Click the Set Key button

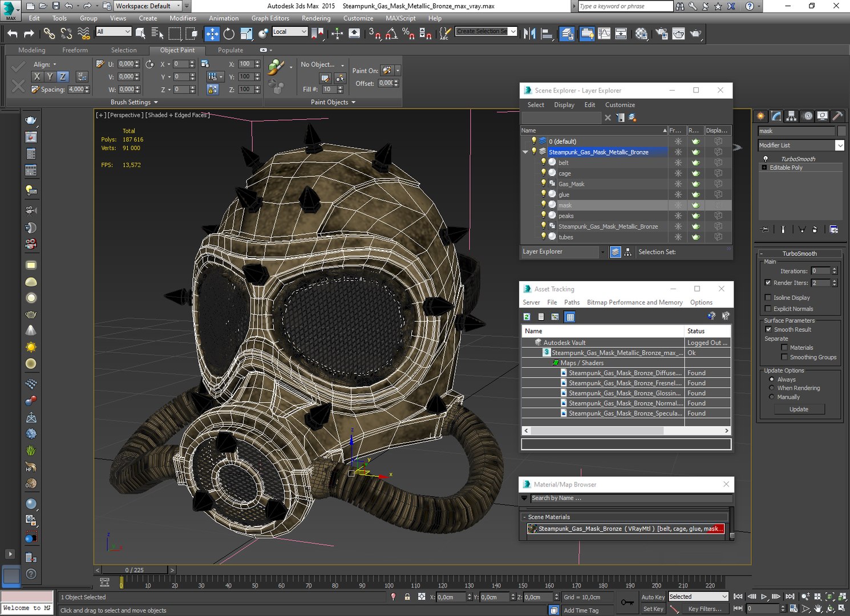653,609
